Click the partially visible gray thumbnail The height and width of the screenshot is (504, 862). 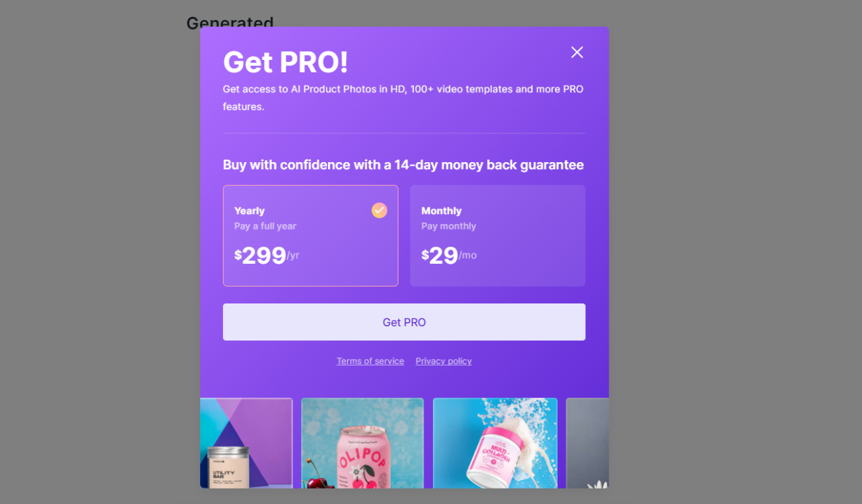click(x=587, y=443)
